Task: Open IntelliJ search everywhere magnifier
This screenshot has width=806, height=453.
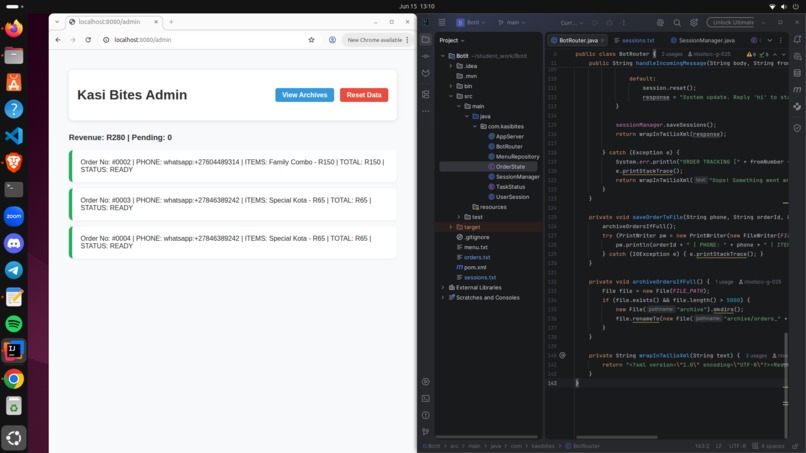Action: [x=677, y=23]
